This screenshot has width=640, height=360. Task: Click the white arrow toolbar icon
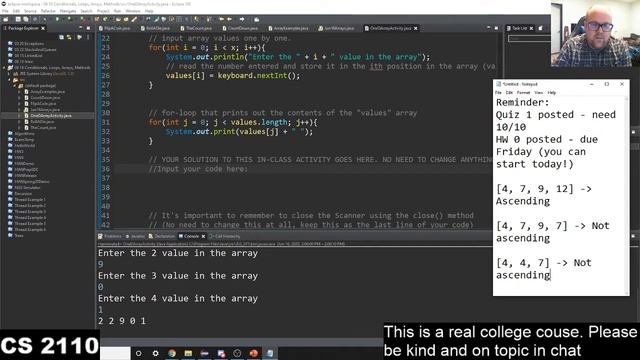(x=242, y=19)
